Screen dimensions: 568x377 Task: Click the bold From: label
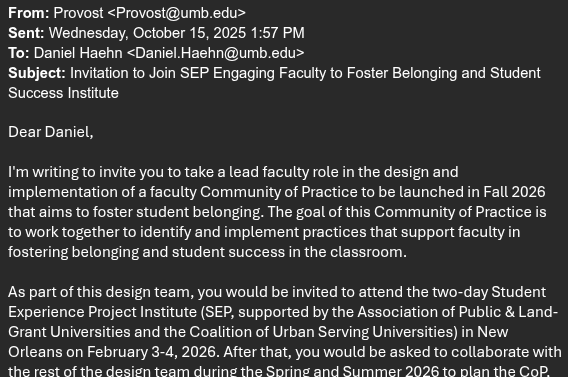point(29,13)
